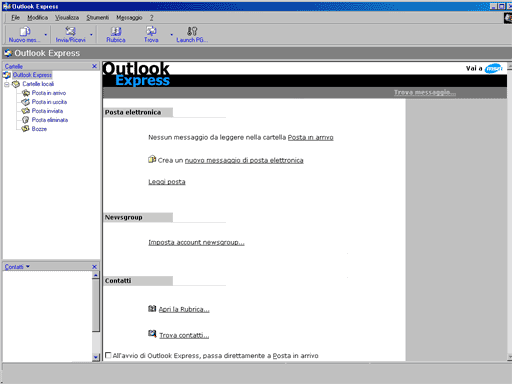This screenshot has height=384, width=512.
Task: Click the Trova toolbar icon
Action: (151, 31)
